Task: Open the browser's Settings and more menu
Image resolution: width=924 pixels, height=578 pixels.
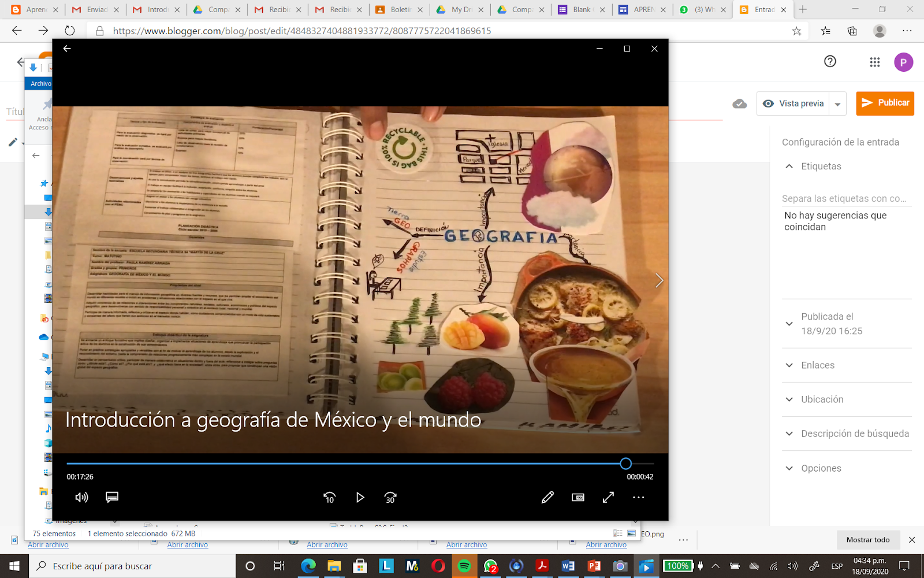Action: coord(907,31)
